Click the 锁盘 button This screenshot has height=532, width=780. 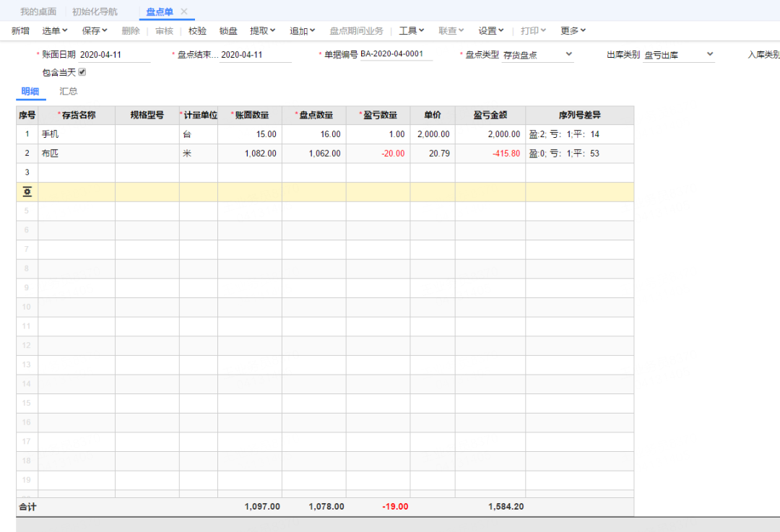(x=228, y=31)
